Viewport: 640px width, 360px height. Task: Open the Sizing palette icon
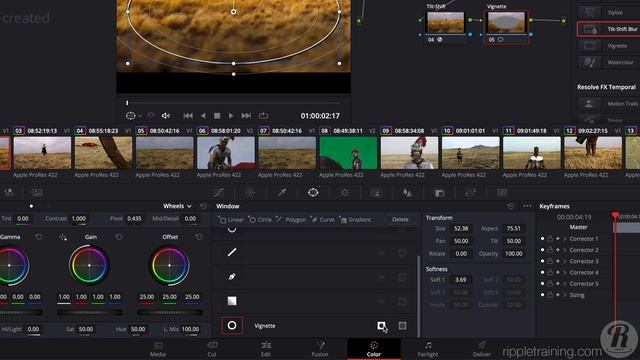pos(471,192)
